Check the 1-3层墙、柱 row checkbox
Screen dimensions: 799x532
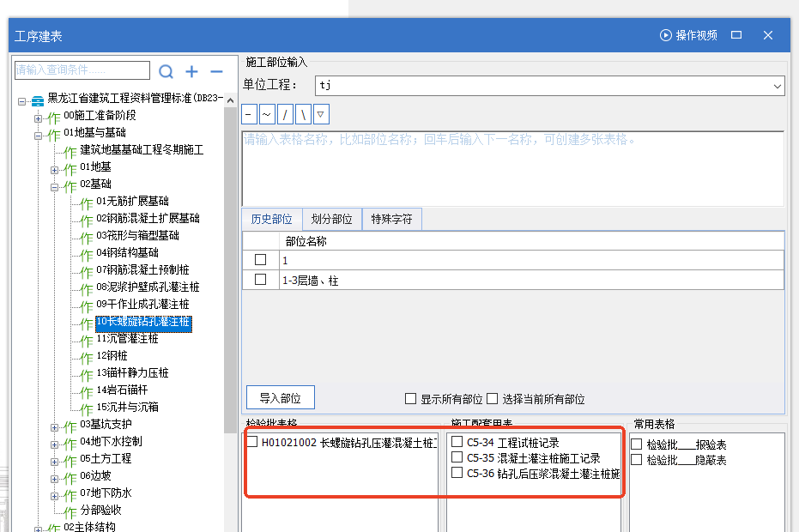pyautogui.click(x=260, y=280)
